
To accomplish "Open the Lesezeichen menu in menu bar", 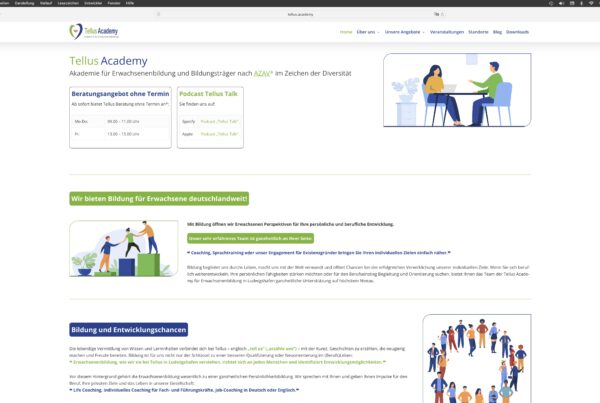I will pyautogui.click(x=68, y=3).
